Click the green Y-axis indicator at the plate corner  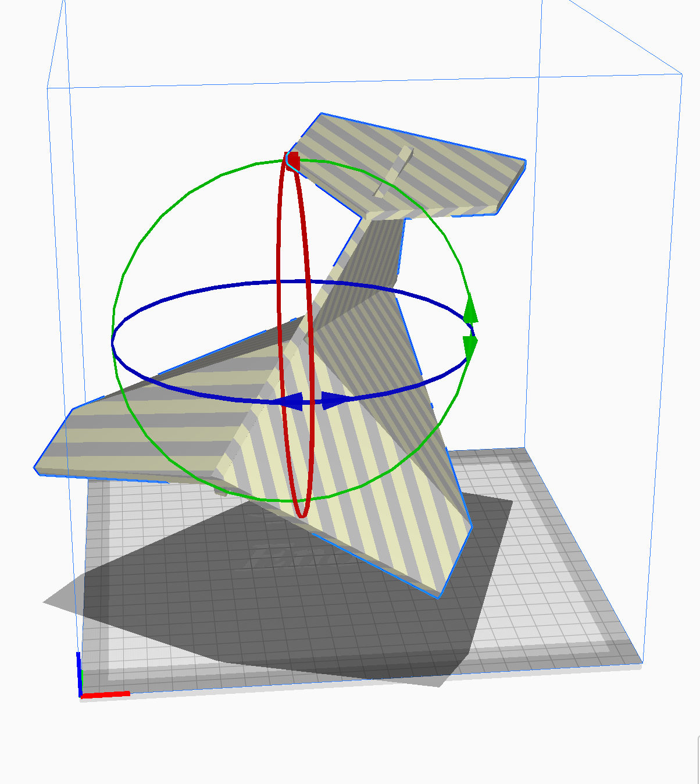point(82,678)
